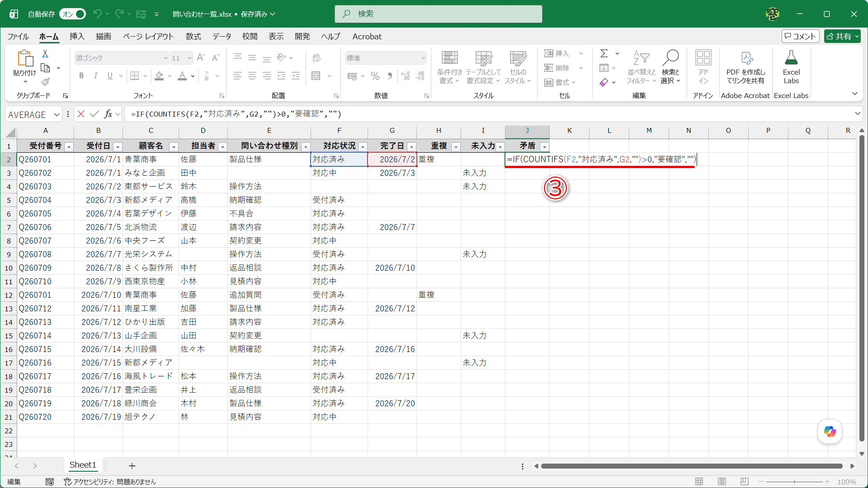Open the font size dropdown
The height and width of the screenshot is (488, 868).
[189, 58]
